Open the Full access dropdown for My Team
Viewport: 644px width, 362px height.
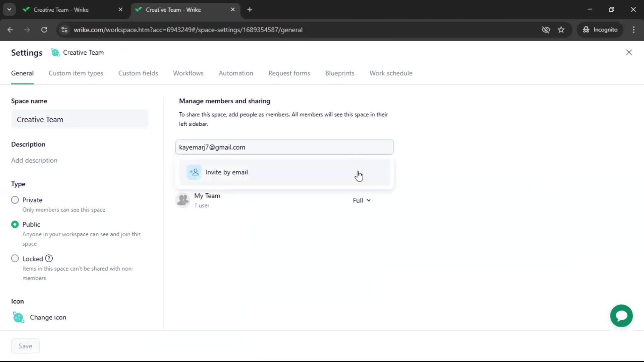point(362,200)
